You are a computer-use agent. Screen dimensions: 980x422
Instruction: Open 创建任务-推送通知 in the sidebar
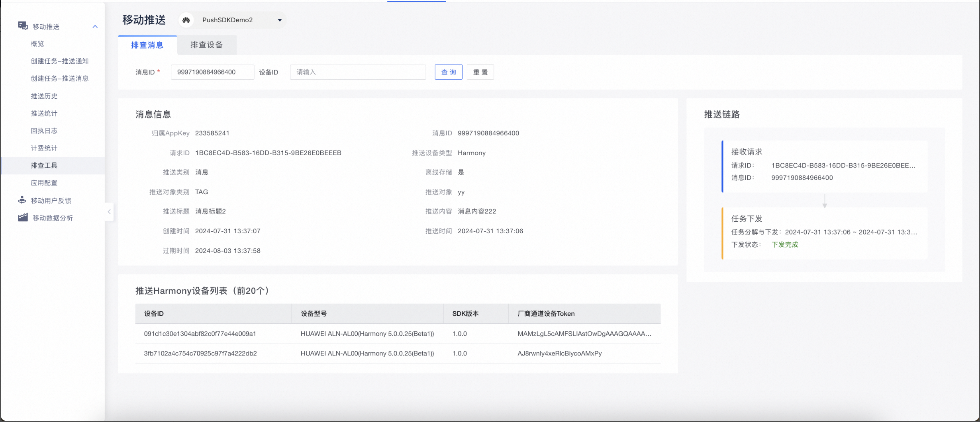(x=60, y=61)
